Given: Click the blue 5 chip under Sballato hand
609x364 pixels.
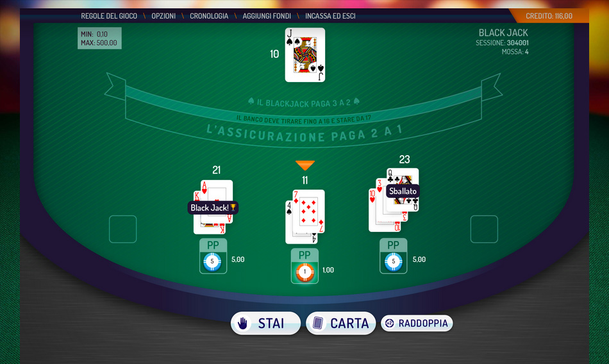Looking at the screenshot, I should pos(394,261).
